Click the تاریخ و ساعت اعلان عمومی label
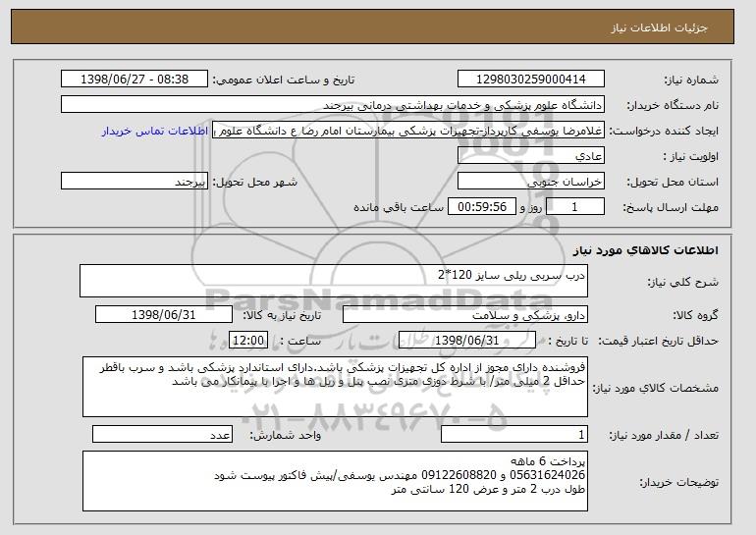 pyautogui.click(x=284, y=80)
